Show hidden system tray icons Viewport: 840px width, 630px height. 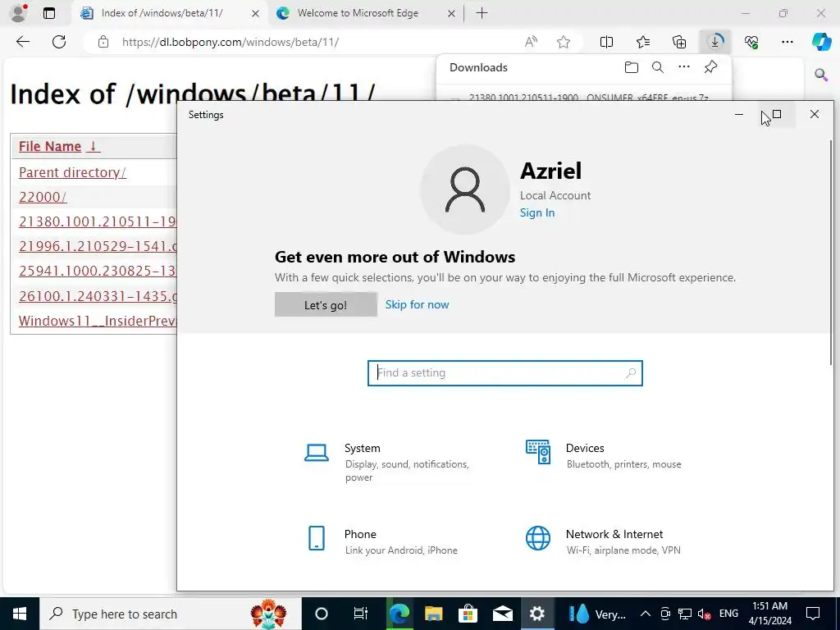point(646,614)
